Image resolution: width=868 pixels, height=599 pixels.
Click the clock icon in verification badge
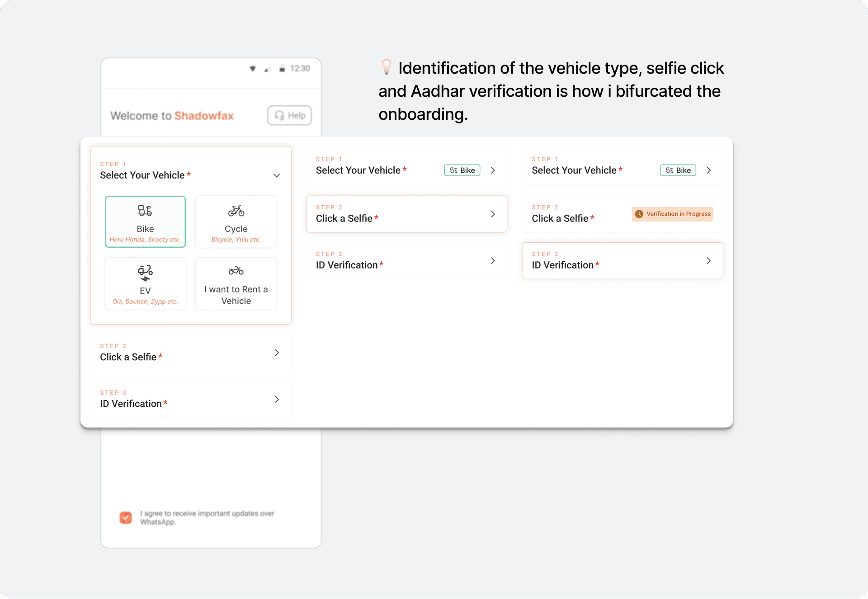point(639,214)
